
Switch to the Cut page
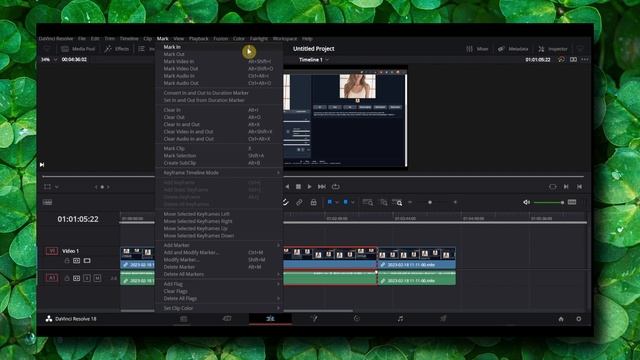pyautogui.click(x=227, y=319)
